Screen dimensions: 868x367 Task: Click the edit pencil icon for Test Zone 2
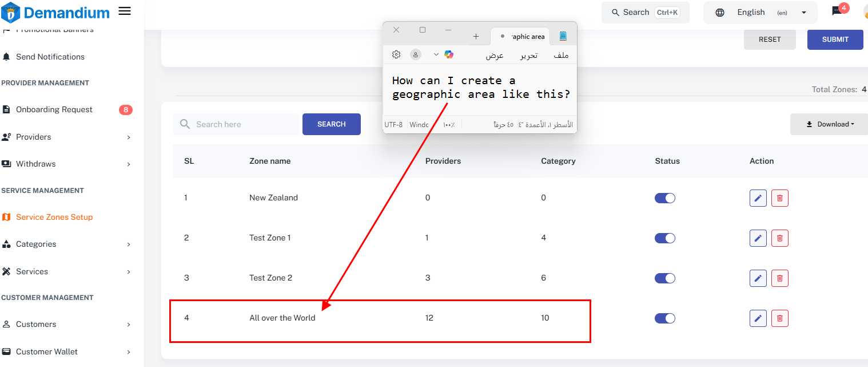pos(758,278)
